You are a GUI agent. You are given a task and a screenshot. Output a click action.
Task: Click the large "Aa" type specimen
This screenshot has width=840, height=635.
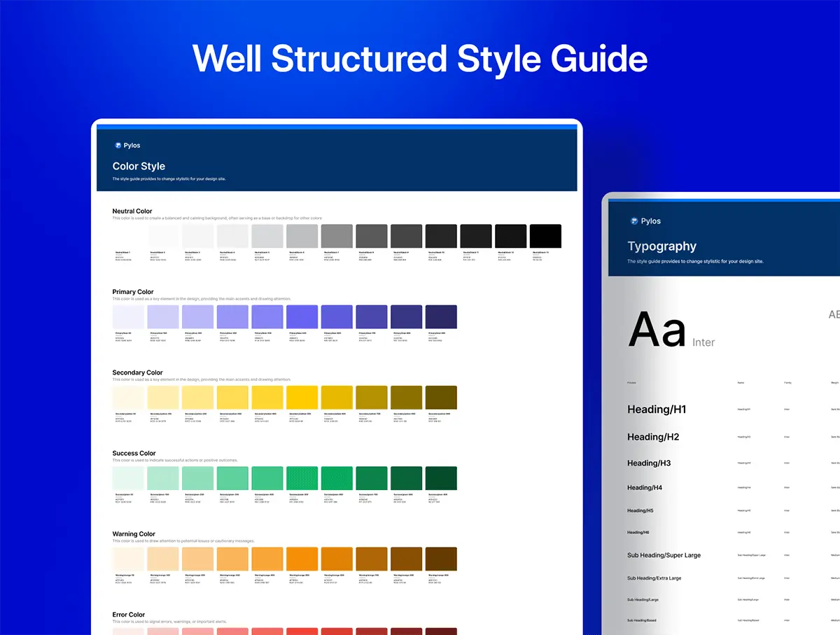(657, 330)
